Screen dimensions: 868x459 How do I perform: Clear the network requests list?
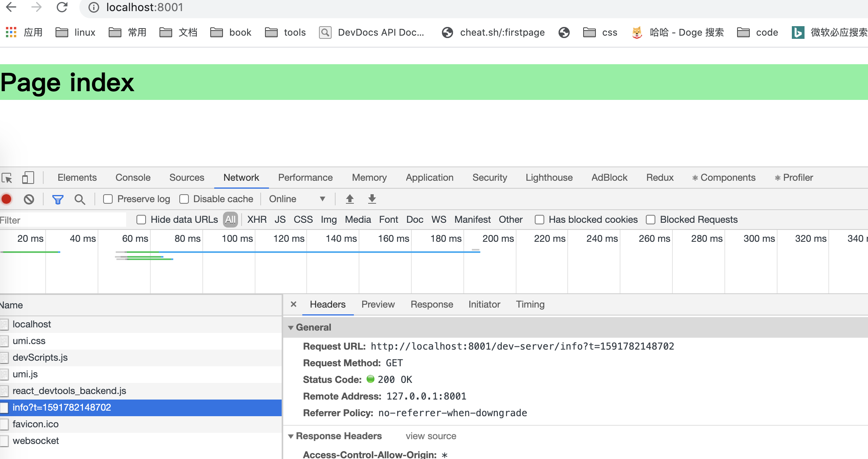pyautogui.click(x=28, y=199)
